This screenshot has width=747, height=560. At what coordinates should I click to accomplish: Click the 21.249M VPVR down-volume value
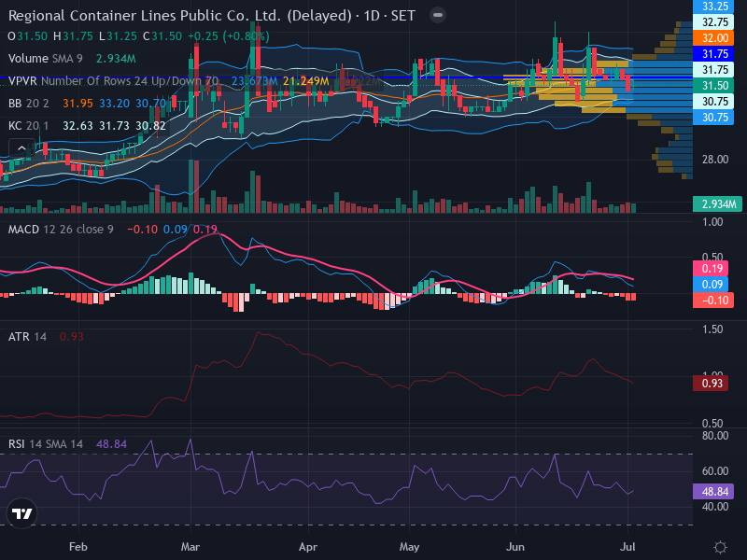306,81
